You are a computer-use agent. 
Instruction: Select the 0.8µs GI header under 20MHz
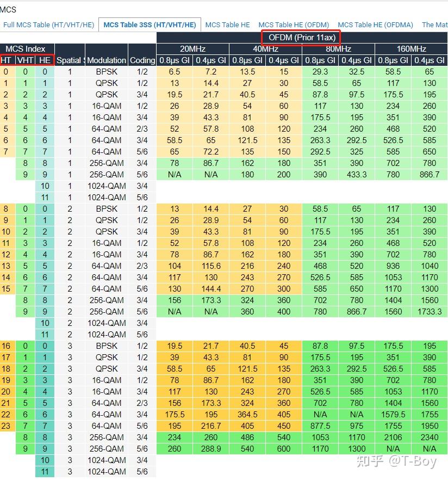(x=175, y=60)
